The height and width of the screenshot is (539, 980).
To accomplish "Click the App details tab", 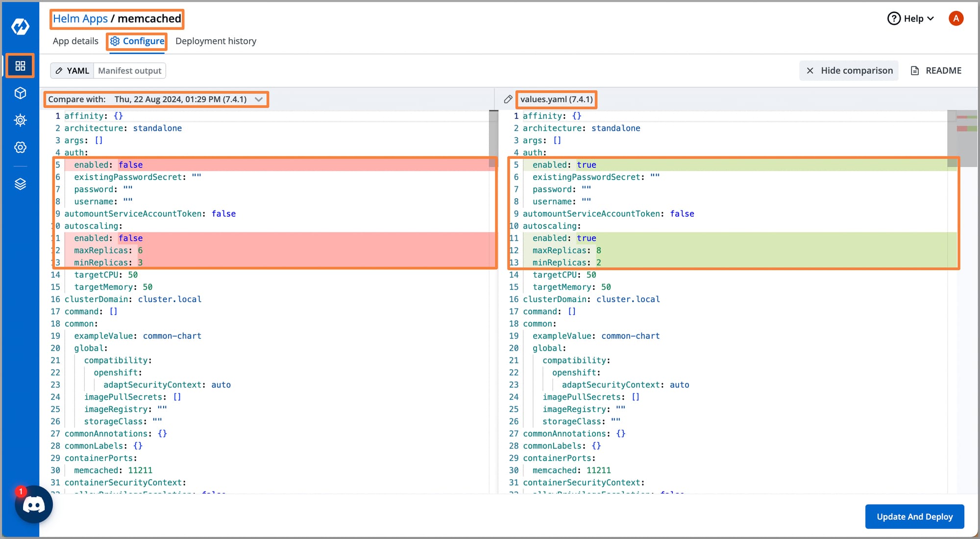I will (75, 41).
